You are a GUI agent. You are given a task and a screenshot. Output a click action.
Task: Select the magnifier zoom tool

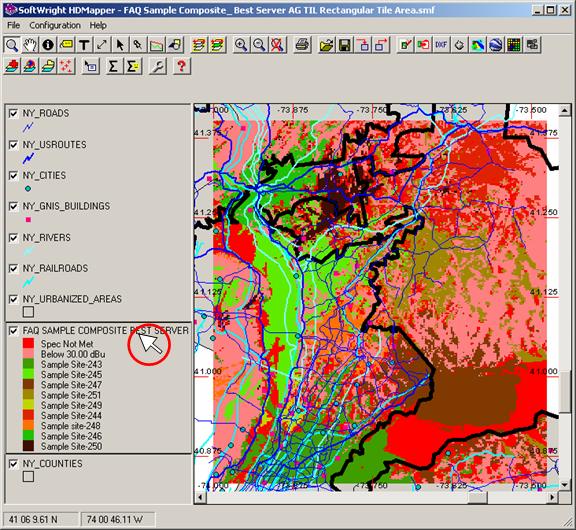pyautogui.click(x=12, y=45)
